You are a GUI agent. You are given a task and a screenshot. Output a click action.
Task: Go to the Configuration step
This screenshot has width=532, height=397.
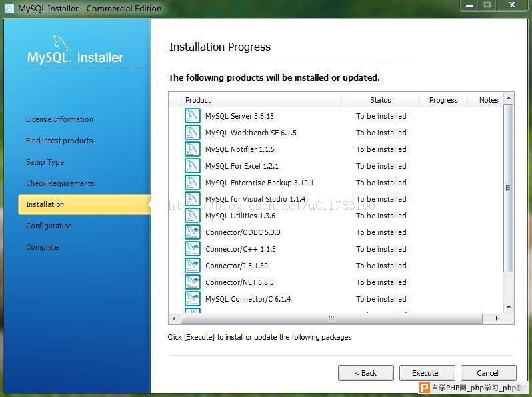coord(49,226)
